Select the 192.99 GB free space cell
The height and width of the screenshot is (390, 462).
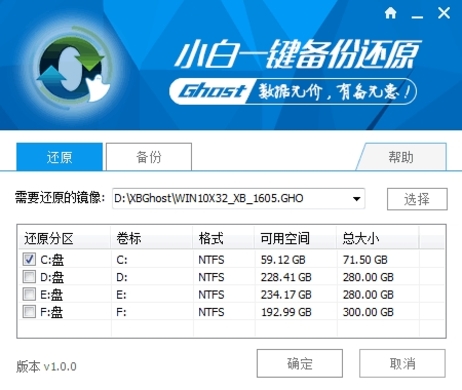(286, 312)
